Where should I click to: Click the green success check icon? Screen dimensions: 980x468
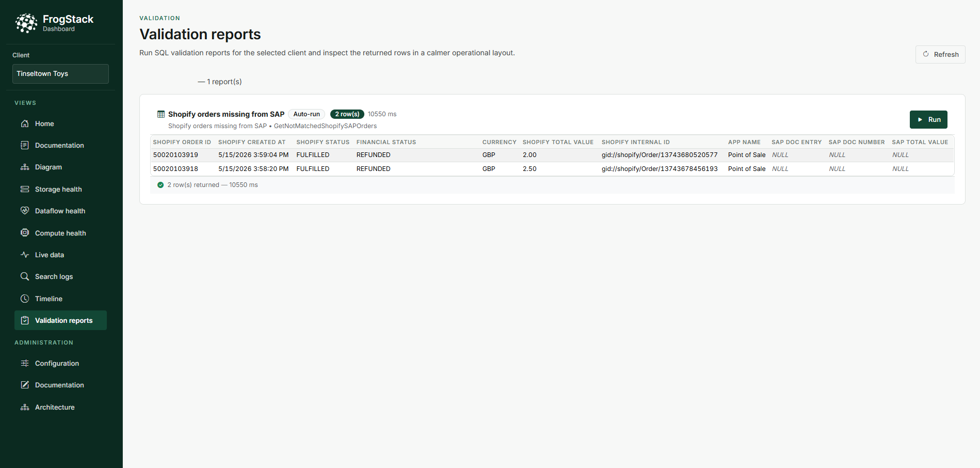(x=160, y=185)
